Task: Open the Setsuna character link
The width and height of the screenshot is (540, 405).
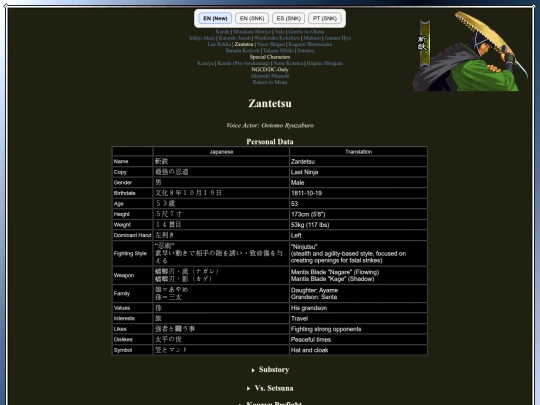Action: click(x=306, y=51)
